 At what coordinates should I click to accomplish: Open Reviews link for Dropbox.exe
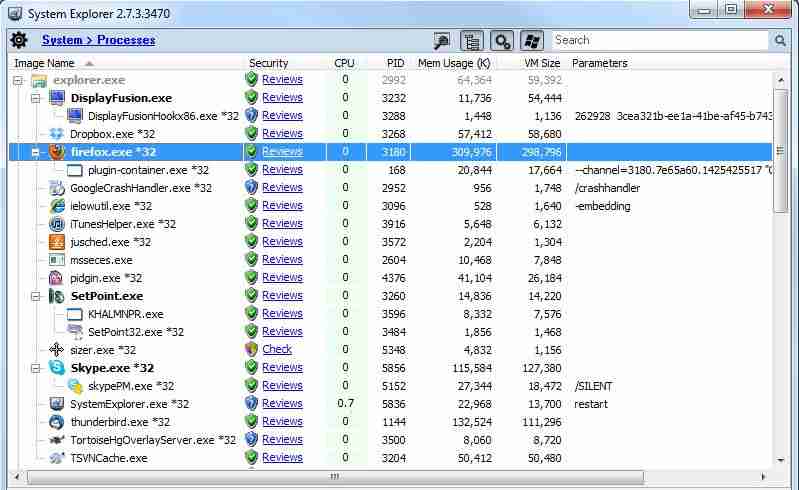[282, 133]
